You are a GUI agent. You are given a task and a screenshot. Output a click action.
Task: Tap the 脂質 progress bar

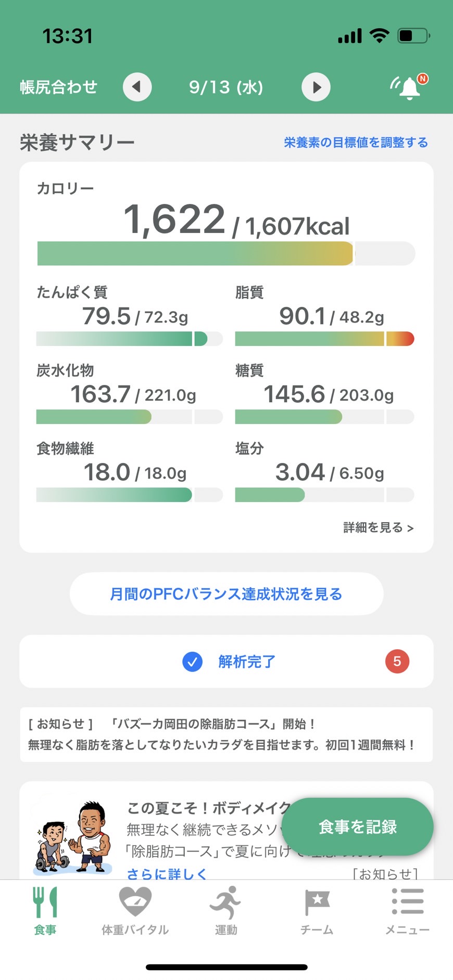point(324,339)
